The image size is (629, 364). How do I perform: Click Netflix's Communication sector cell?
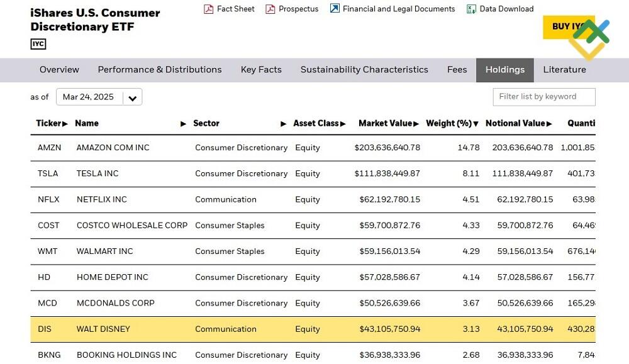point(225,199)
